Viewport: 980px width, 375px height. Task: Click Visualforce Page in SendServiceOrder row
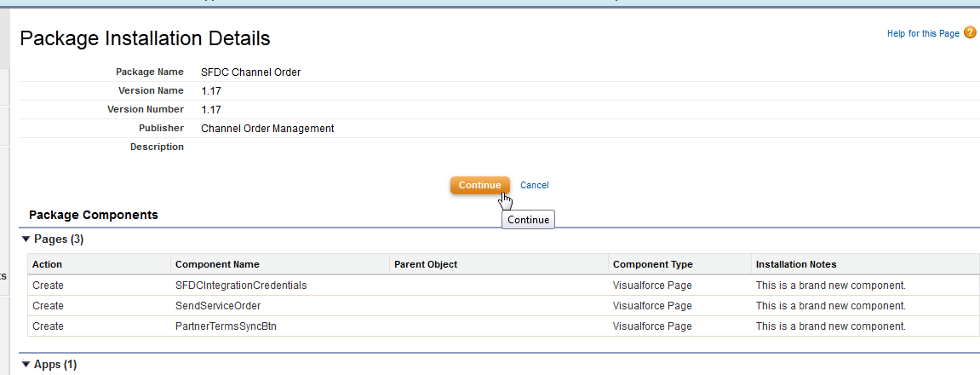pos(652,306)
